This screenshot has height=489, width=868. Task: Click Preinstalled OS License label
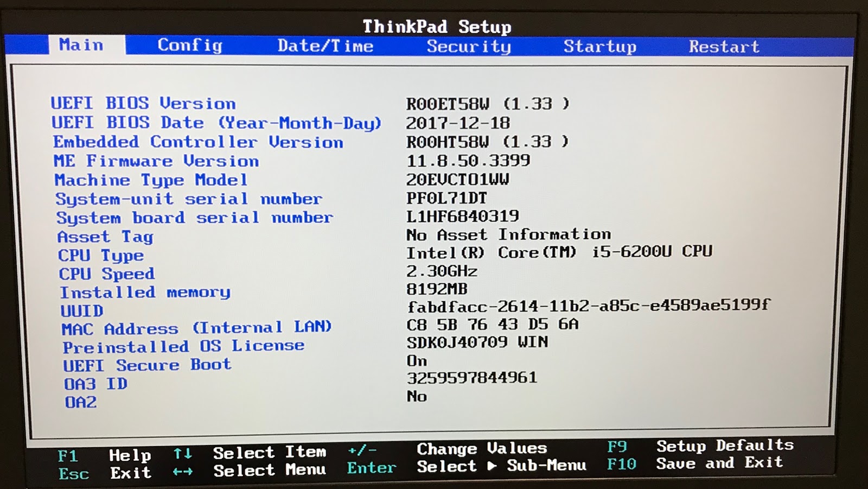183,346
